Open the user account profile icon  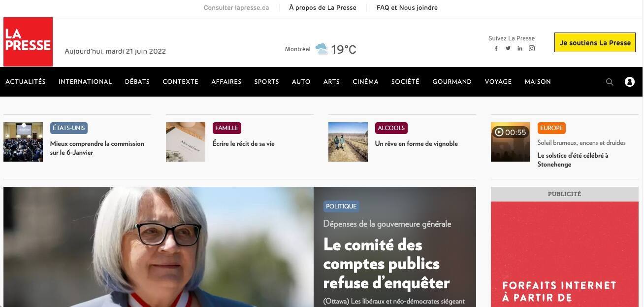[629, 82]
